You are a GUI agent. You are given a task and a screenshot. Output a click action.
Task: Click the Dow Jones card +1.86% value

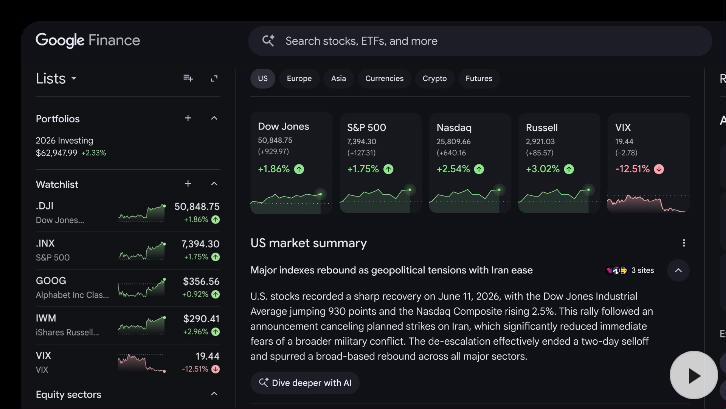tap(274, 169)
